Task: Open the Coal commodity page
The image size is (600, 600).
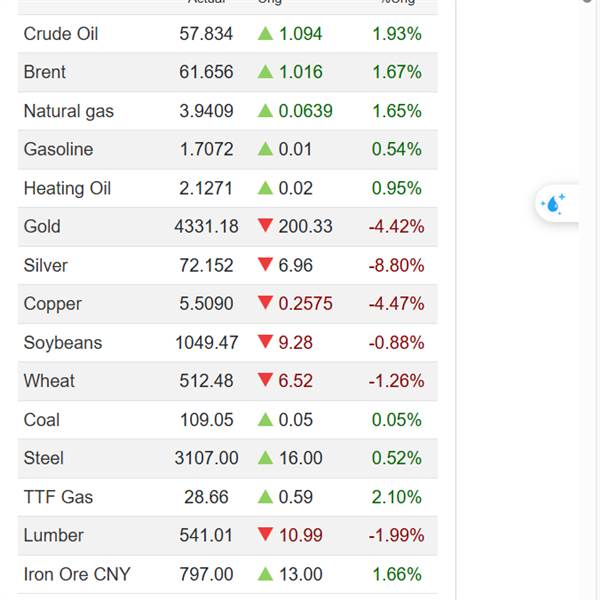Action: pos(42,420)
